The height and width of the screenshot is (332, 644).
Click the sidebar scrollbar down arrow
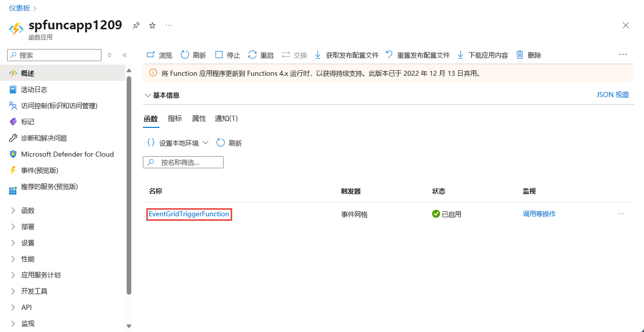coord(129,326)
